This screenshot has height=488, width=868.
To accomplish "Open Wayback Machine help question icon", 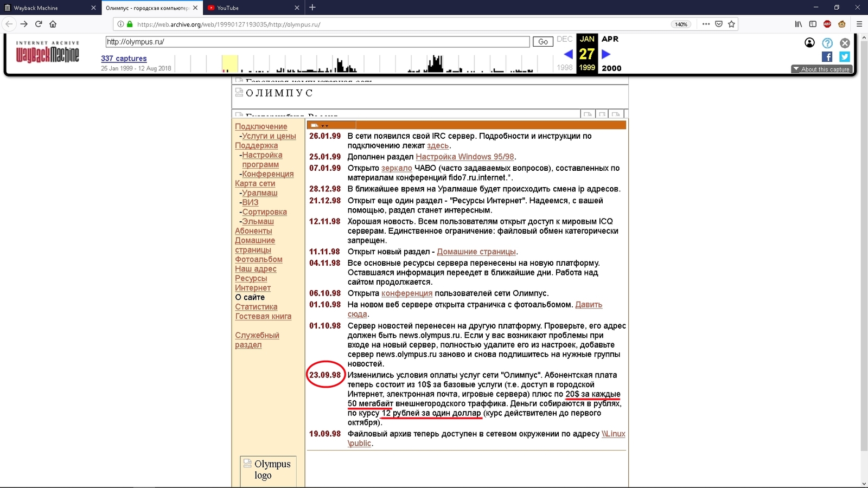I will click(827, 43).
